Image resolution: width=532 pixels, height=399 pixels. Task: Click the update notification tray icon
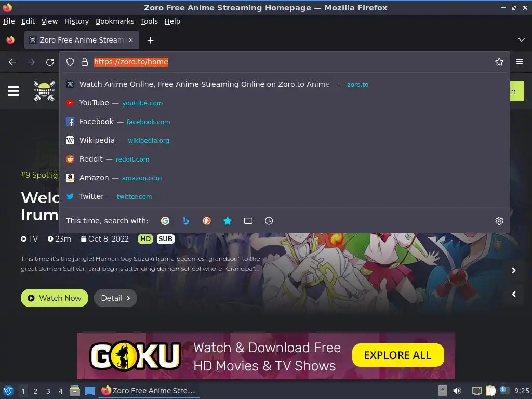[504, 390]
